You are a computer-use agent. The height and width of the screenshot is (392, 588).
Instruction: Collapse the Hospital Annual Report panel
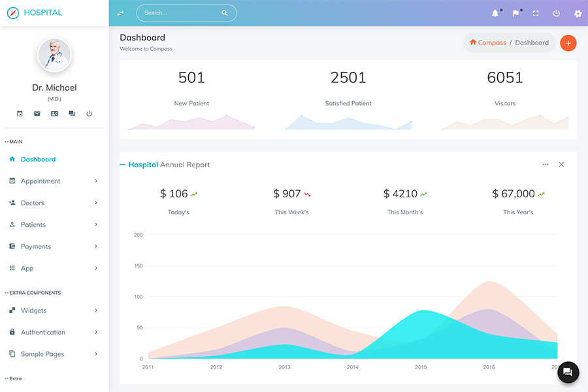(x=123, y=165)
